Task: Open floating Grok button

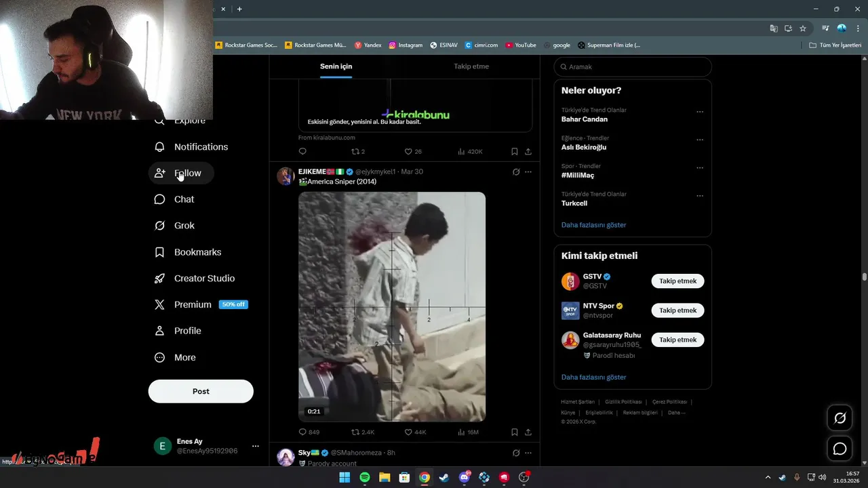Action: coord(840,418)
